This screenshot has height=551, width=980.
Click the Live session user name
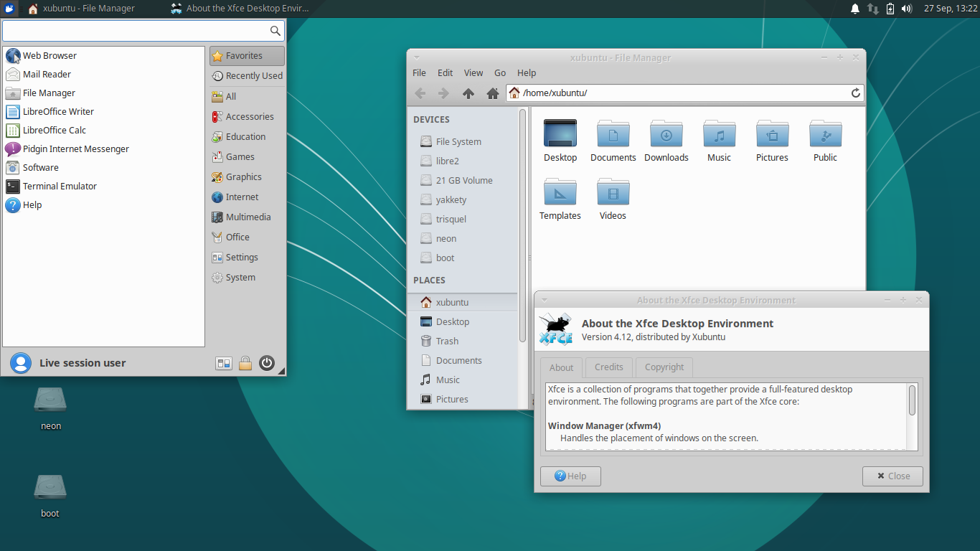(x=83, y=363)
